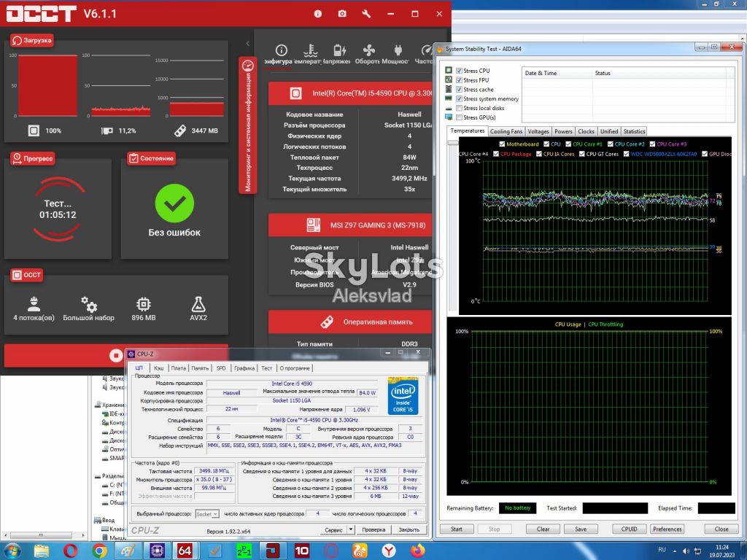The image size is (747, 560).
Task: Open the selected processor Socket dropdown in CPU-Z
Action: tap(207, 514)
